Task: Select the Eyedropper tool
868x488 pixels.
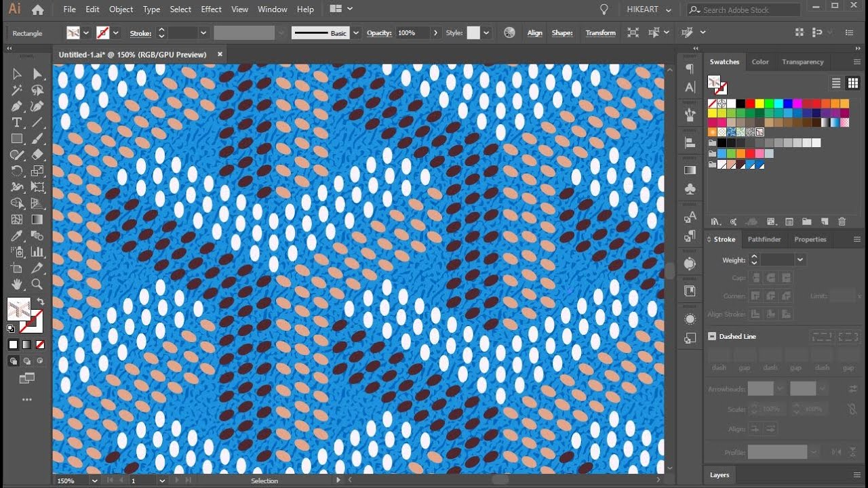Action: (x=17, y=237)
